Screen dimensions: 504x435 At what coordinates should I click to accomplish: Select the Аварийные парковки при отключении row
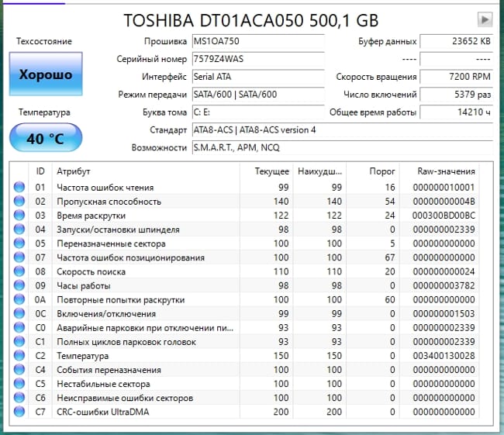[x=244, y=328]
